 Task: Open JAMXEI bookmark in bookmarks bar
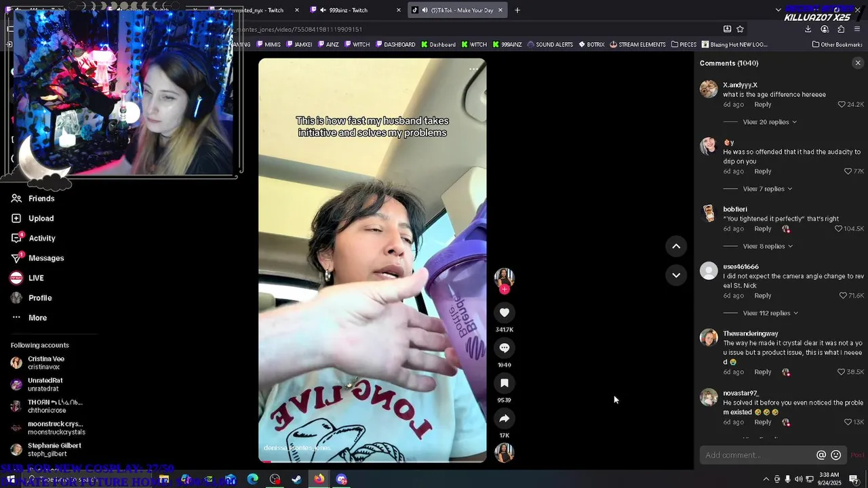(299, 45)
